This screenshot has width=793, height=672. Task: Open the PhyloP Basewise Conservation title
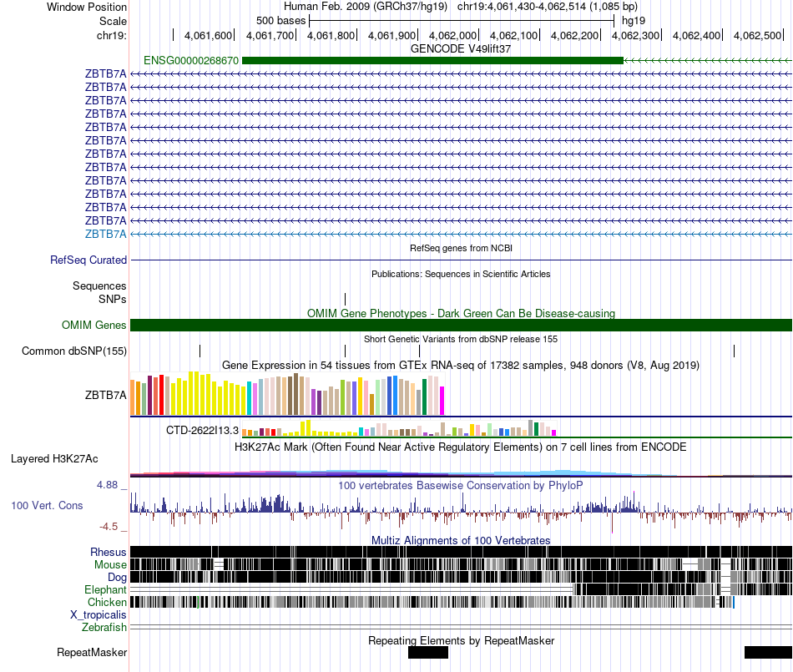coord(461,485)
